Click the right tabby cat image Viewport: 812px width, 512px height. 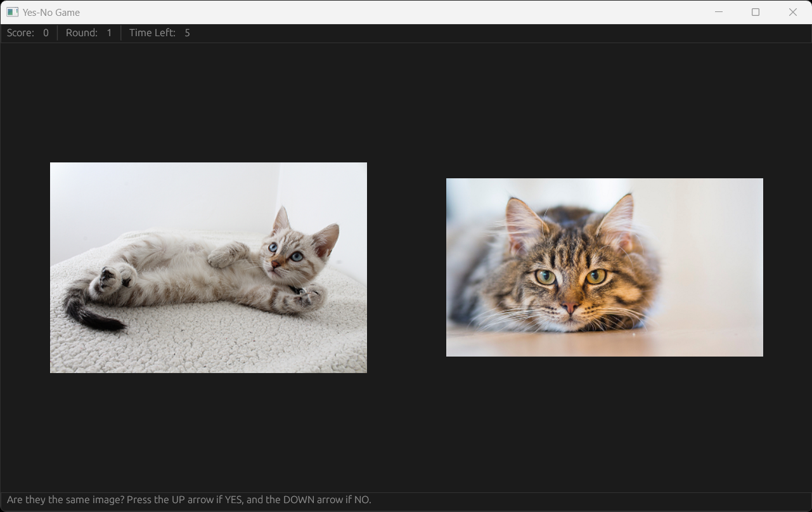tap(605, 267)
